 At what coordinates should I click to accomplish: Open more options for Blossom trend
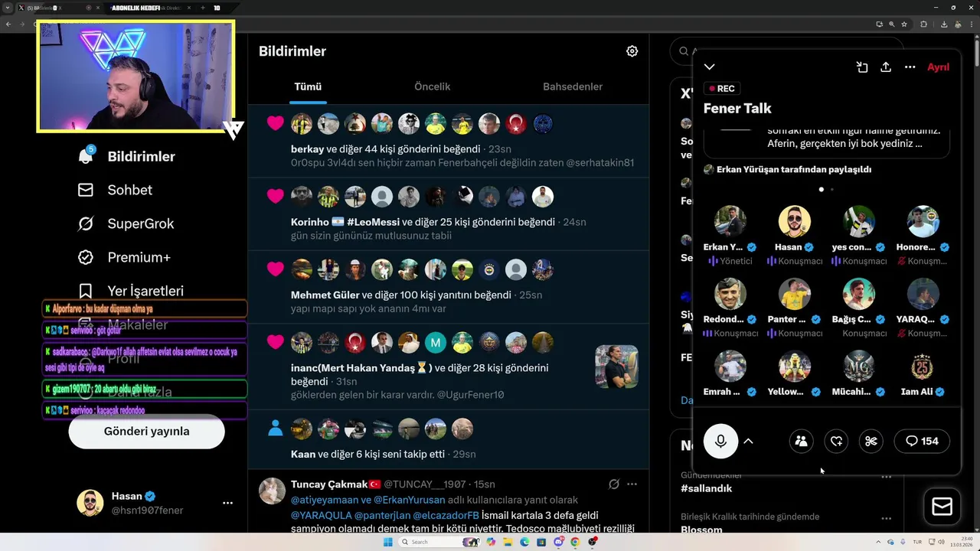pyautogui.click(x=886, y=518)
